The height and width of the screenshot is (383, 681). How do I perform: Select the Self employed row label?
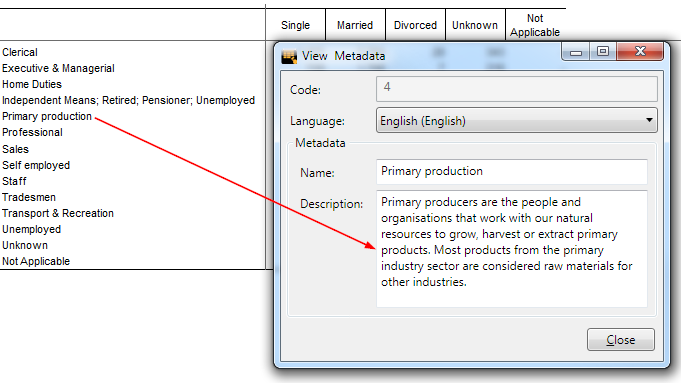tap(36, 165)
